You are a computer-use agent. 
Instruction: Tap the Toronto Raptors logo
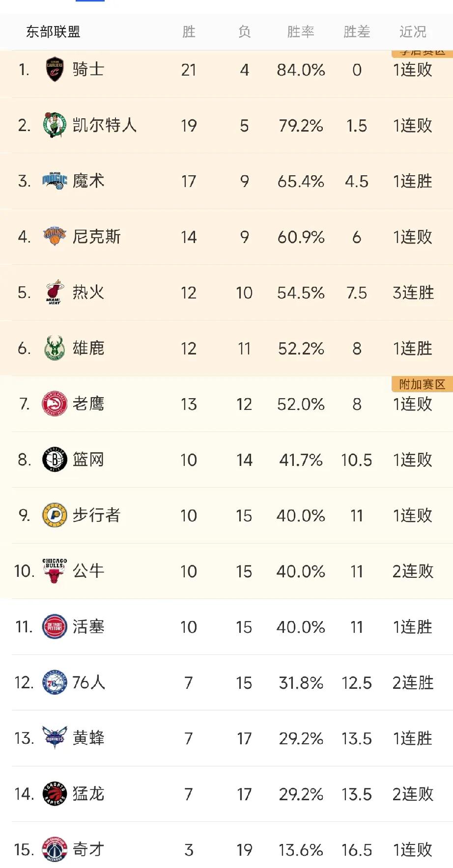[55, 794]
